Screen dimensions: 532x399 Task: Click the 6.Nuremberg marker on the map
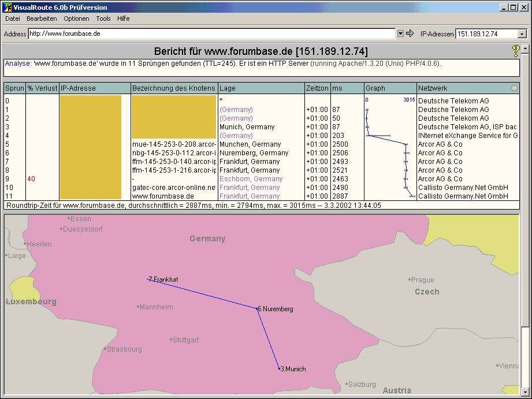click(x=275, y=309)
